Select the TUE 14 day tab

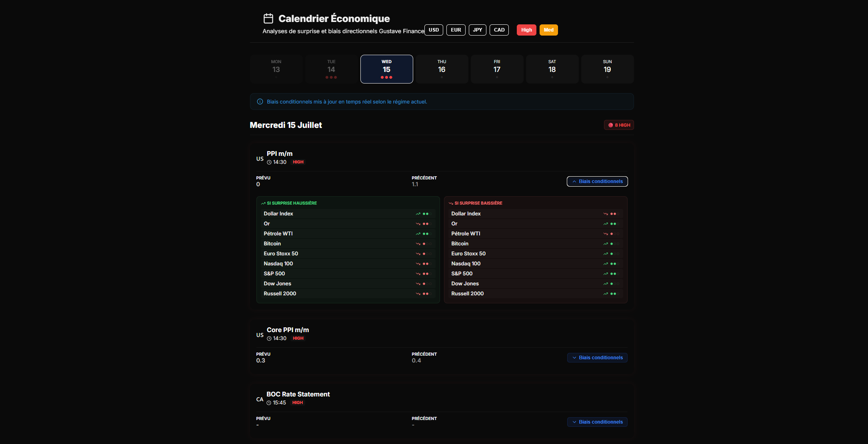pyautogui.click(x=331, y=69)
